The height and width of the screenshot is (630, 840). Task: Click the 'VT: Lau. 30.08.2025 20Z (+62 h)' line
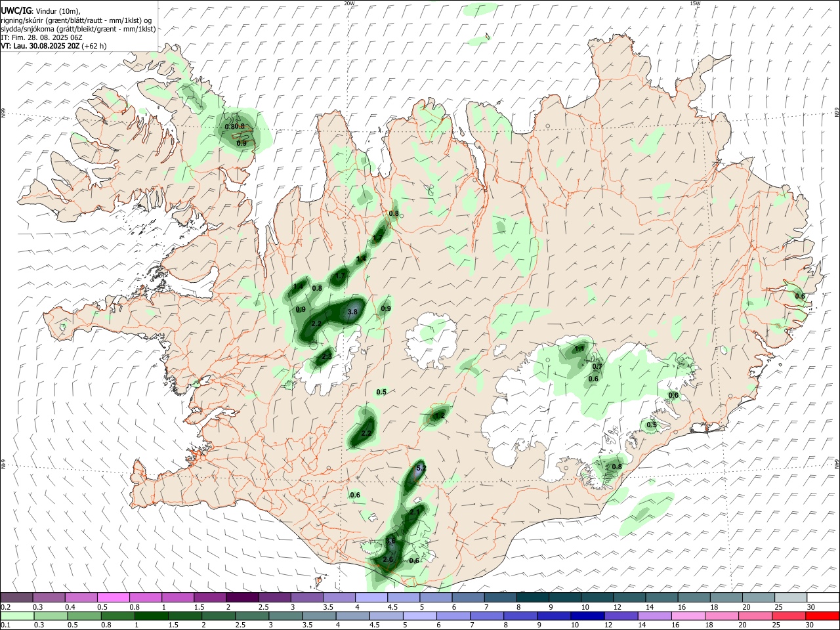[x=54, y=46]
